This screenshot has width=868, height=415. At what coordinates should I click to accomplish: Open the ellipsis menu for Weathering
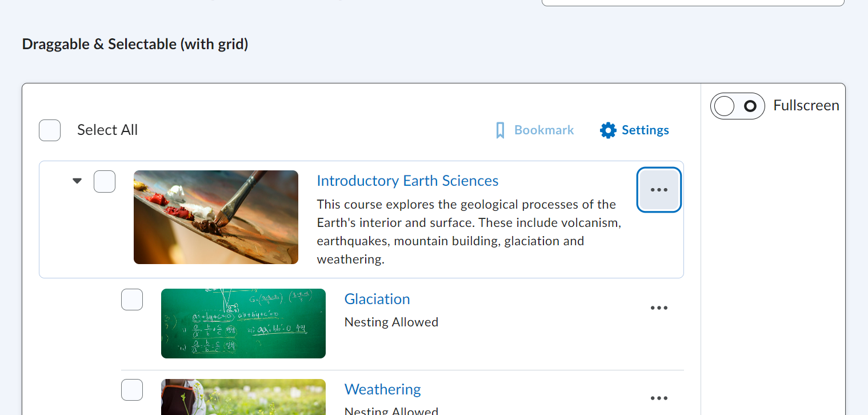click(659, 398)
